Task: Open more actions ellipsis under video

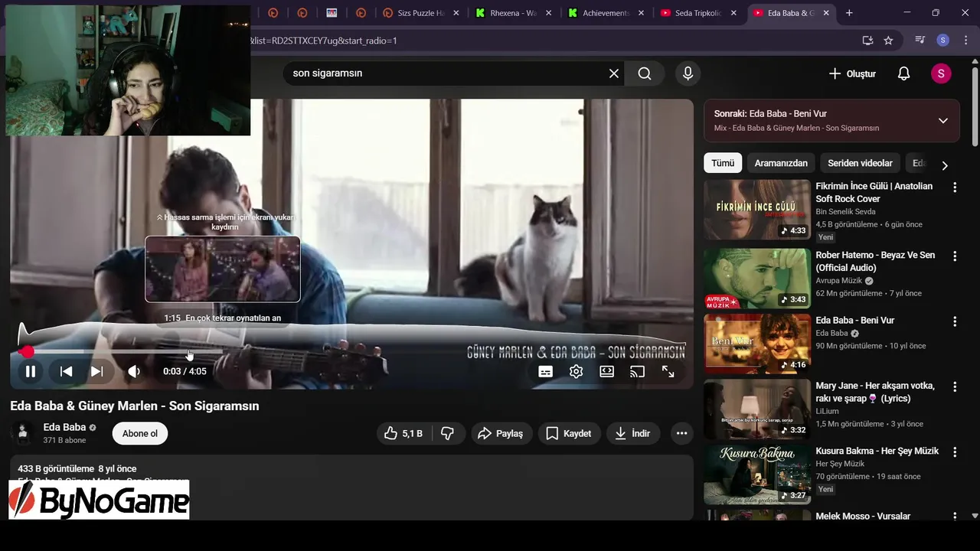Action: (x=681, y=433)
